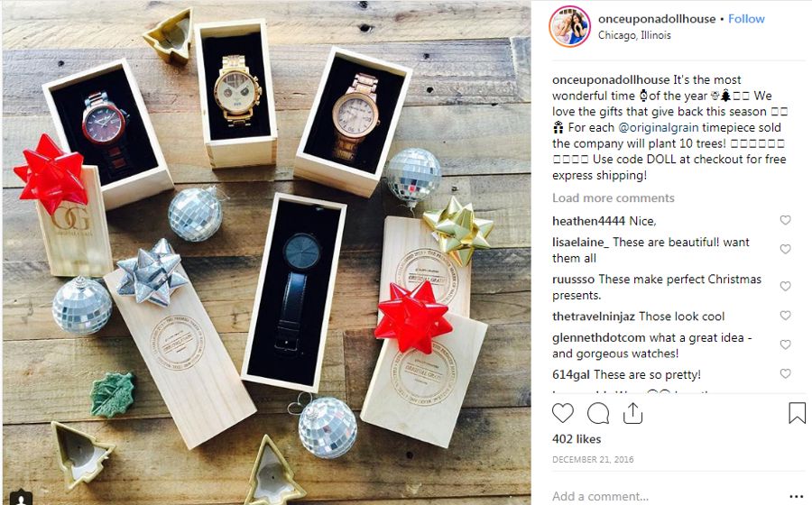Viewport: 812px width, 505px height.
Task: Expand Load more comments
Action: tap(614, 198)
